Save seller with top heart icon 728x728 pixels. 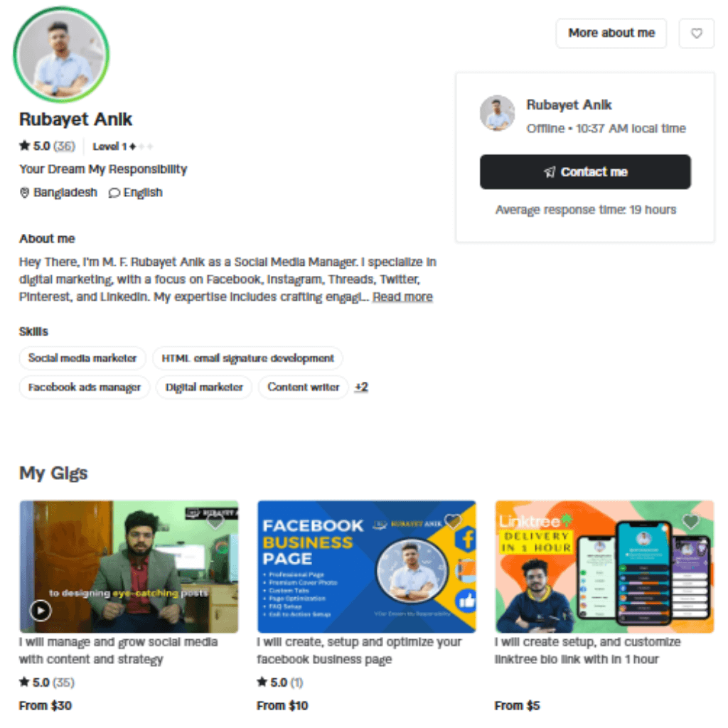[696, 33]
